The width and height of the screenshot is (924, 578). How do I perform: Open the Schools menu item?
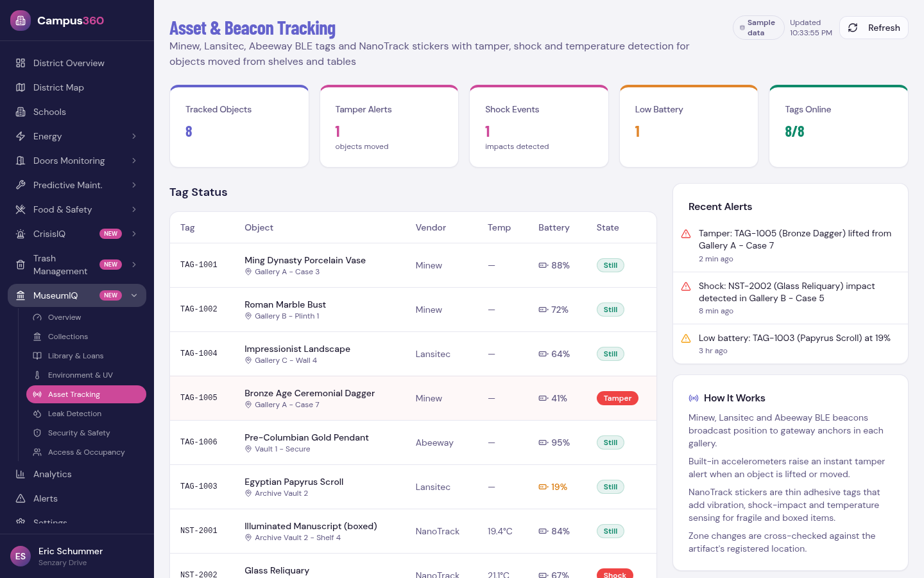77,112
